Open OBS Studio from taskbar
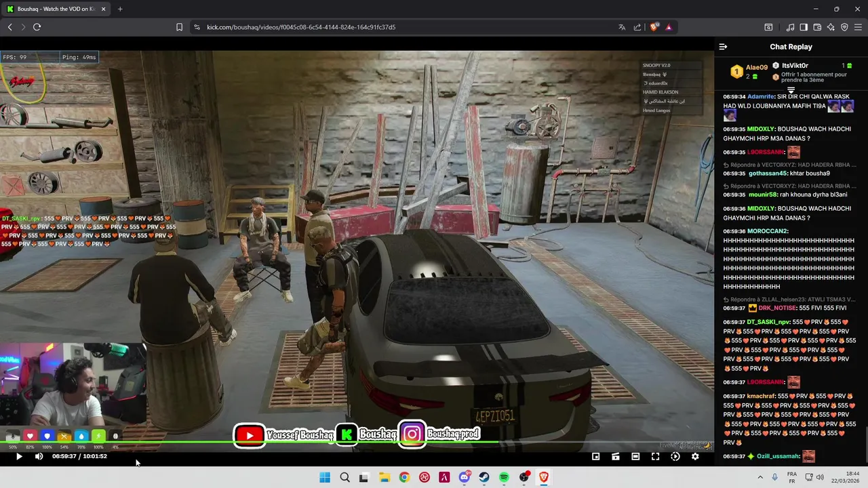This screenshot has height=488, width=868. (x=524, y=477)
